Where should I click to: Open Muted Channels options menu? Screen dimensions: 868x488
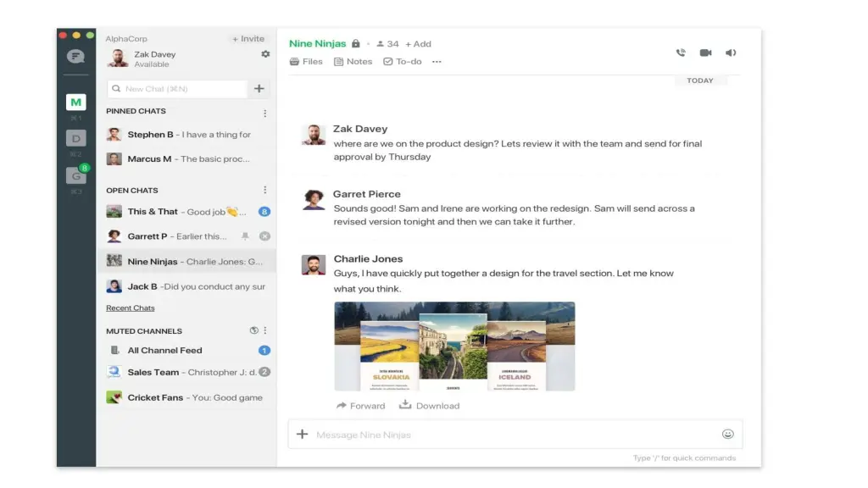pyautogui.click(x=265, y=330)
